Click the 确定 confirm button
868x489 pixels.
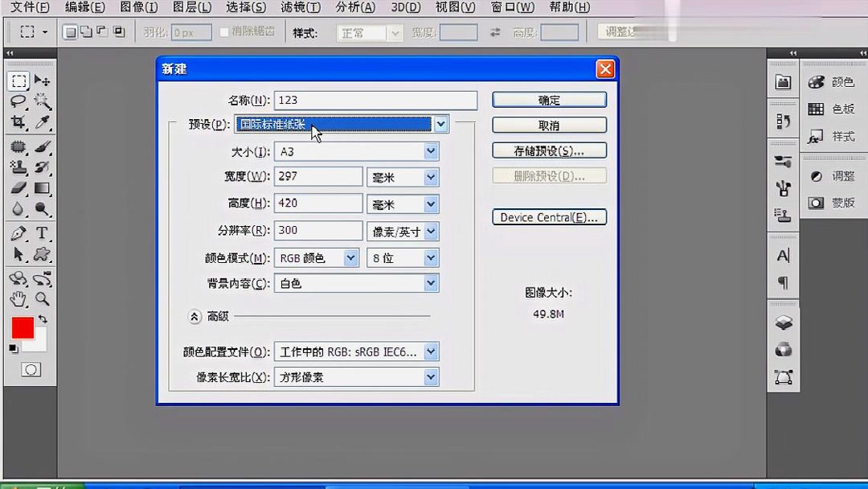click(x=549, y=100)
